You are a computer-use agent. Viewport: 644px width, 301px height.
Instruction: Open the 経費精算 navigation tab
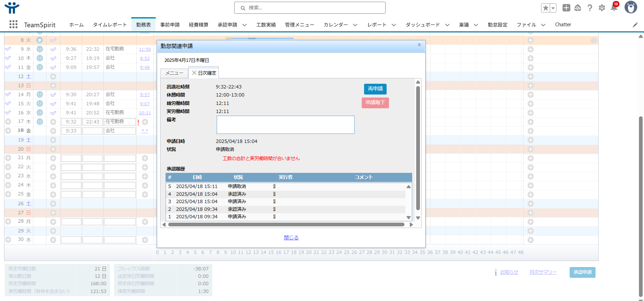click(199, 25)
